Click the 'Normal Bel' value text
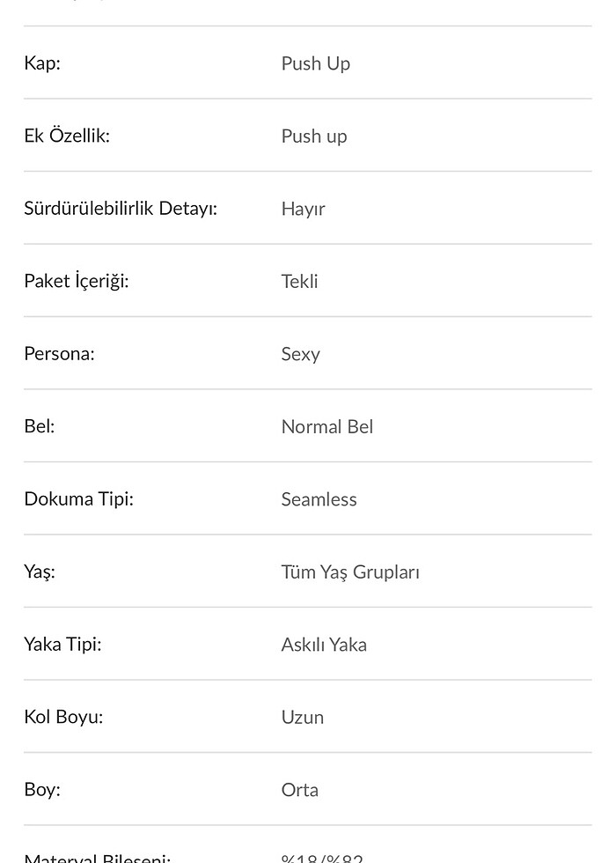The image size is (616, 863). pyautogui.click(x=327, y=427)
